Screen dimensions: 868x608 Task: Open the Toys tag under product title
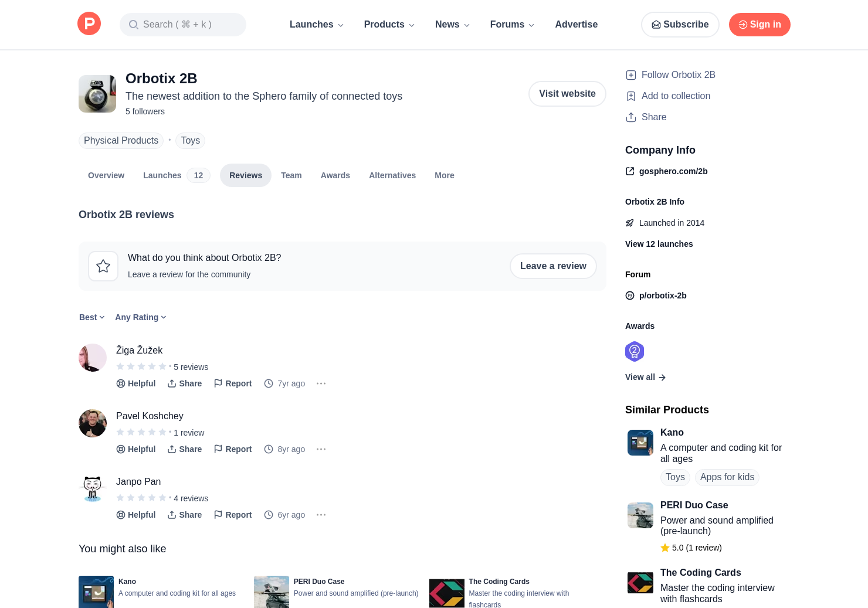191,141
